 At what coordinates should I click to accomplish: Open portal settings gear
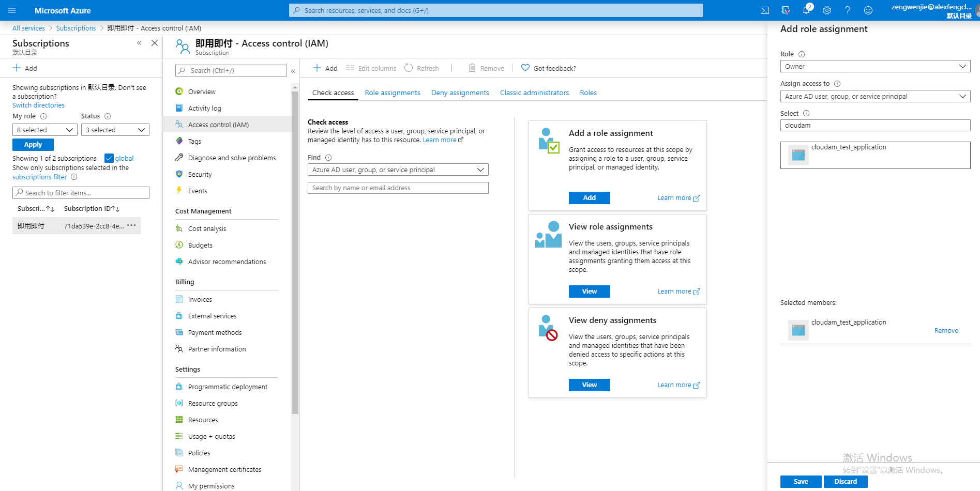coord(827,10)
